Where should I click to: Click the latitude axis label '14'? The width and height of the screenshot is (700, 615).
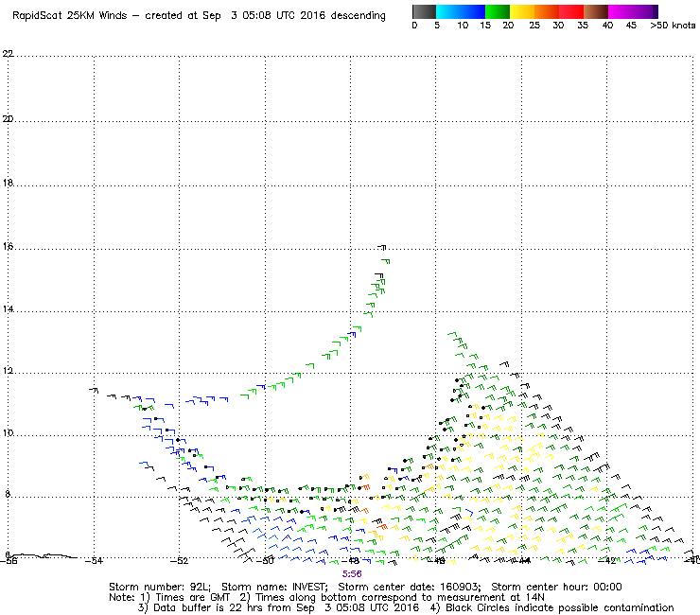8,309
